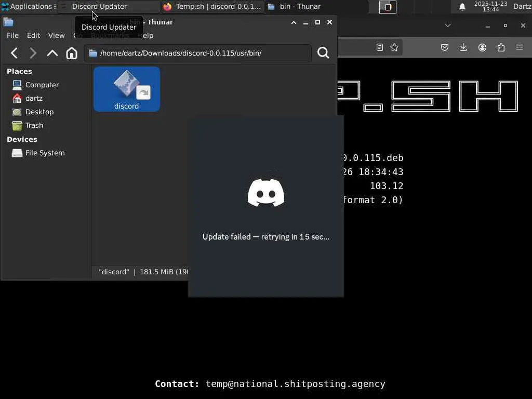Toggle Firefox reader view icon
The image size is (532, 399).
tap(380, 47)
